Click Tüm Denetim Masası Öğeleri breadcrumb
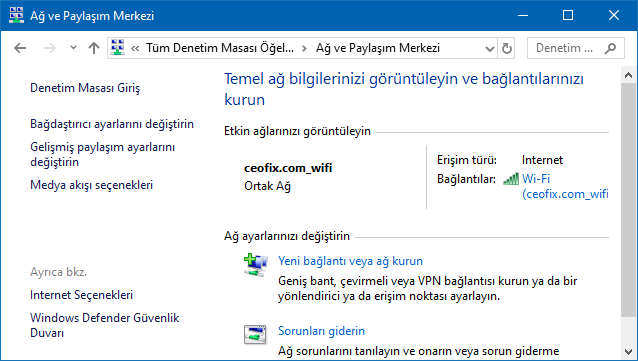The image size is (638, 361). tap(220, 48)
